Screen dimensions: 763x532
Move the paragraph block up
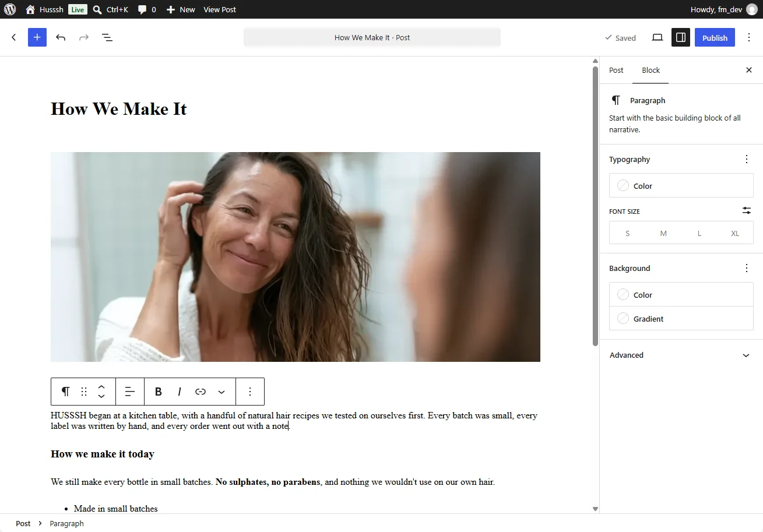pos(101,386)
